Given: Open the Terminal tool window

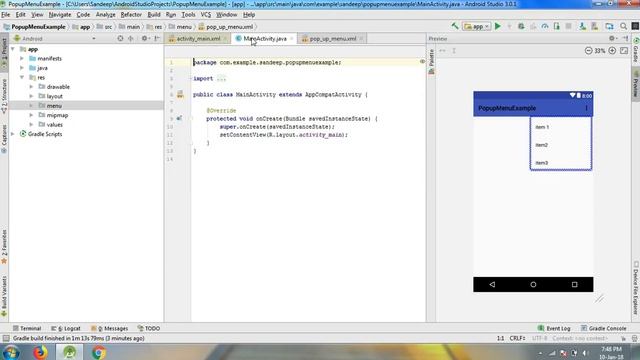Looking at the screenshot, I should [27, 328].
